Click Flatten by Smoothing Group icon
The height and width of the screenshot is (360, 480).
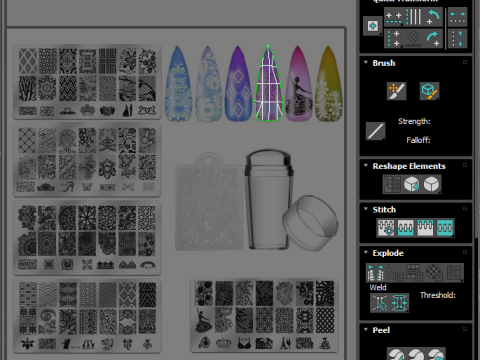(x=415, y=272)
